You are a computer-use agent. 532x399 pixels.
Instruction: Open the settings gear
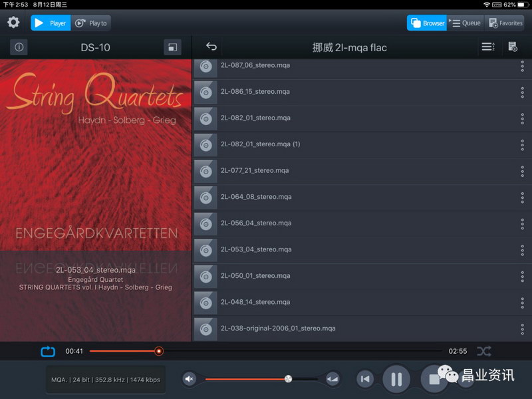13,23
